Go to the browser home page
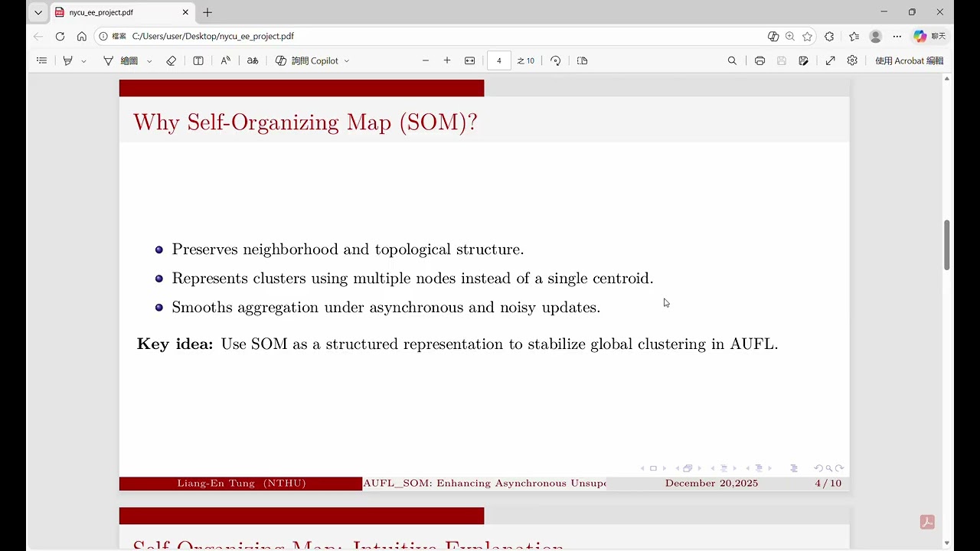 [x=82, y=36]
